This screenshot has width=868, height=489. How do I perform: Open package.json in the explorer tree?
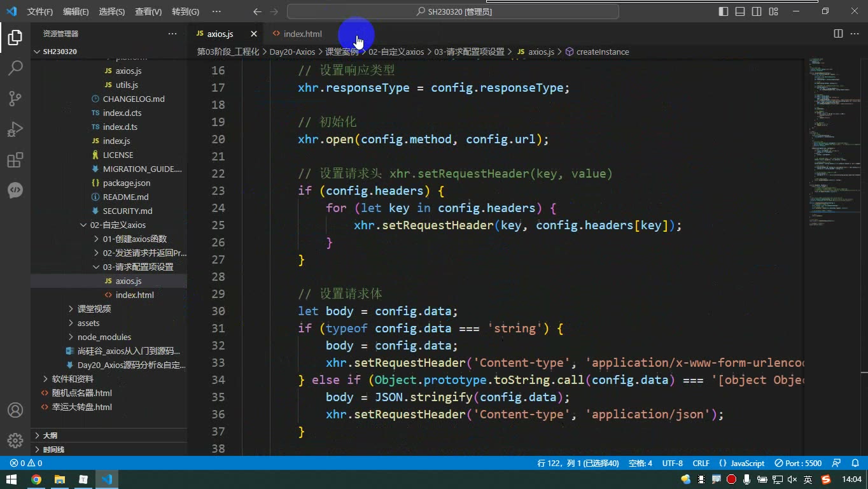[127, 183]
